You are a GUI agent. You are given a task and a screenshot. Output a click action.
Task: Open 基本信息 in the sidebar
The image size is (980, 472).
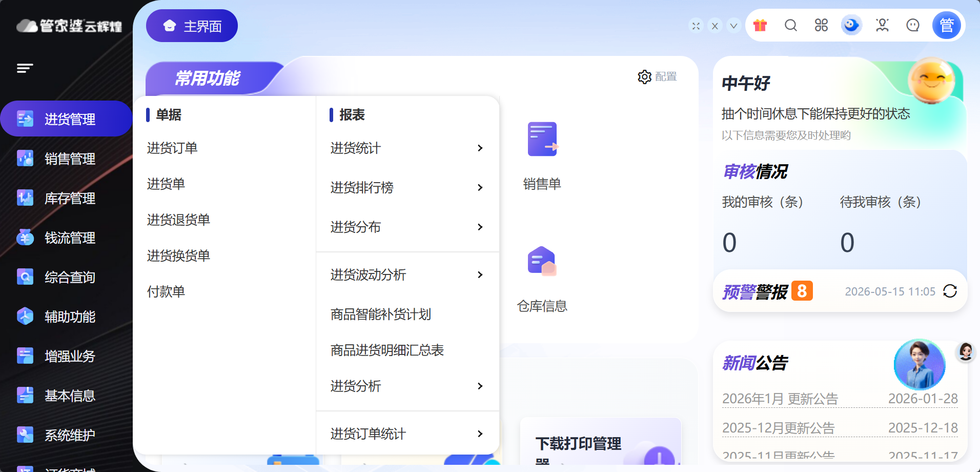coord(67,396)
